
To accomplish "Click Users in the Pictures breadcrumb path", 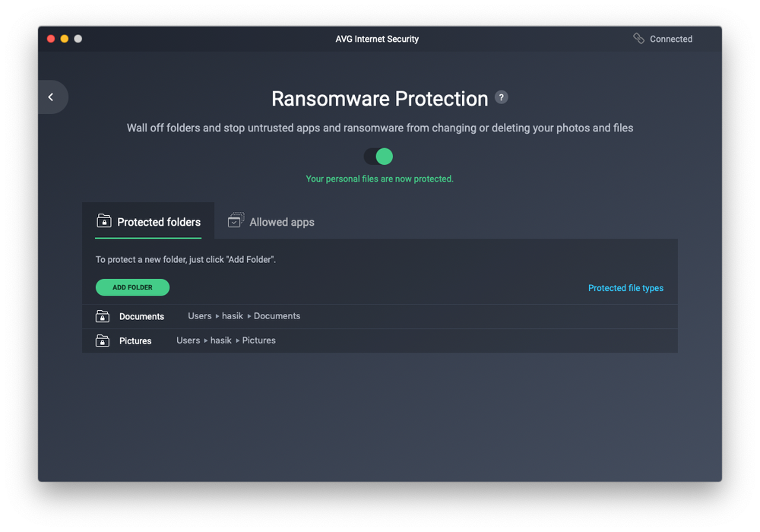I will coord(188,340).
